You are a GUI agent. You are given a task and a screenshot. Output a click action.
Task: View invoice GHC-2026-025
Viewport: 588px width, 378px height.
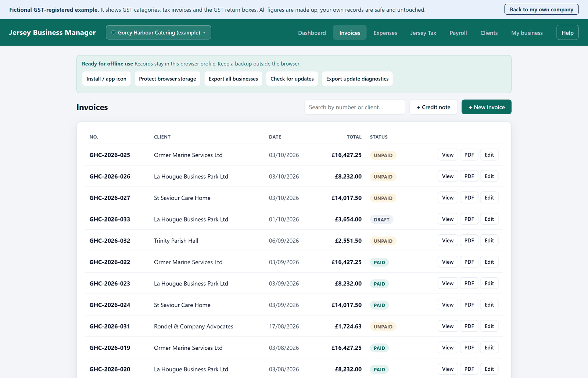(x=448, y=155)
